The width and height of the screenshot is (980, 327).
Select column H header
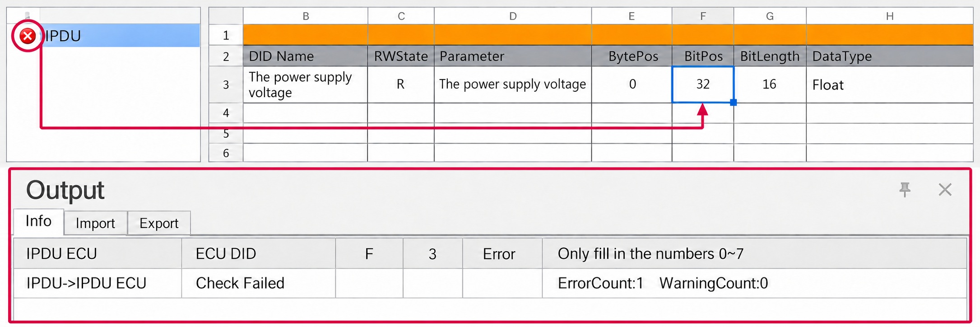pyautogui.click(x=890, y=16)
